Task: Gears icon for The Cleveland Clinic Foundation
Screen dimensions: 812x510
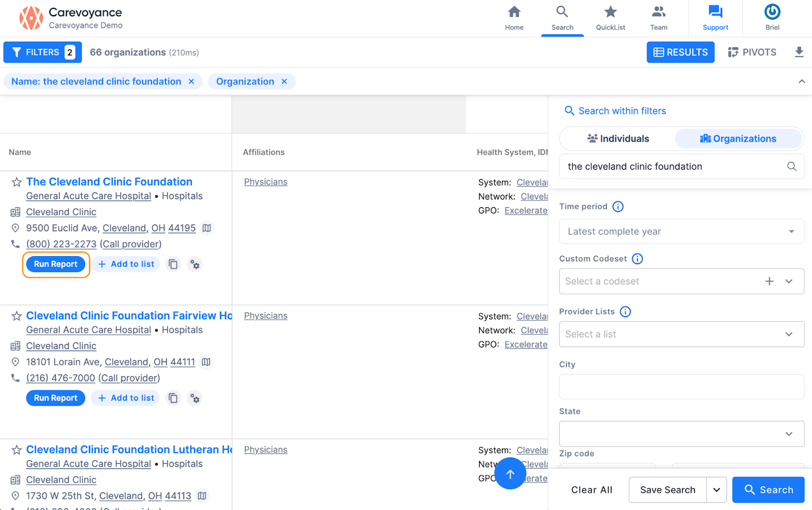Action: 195,264
